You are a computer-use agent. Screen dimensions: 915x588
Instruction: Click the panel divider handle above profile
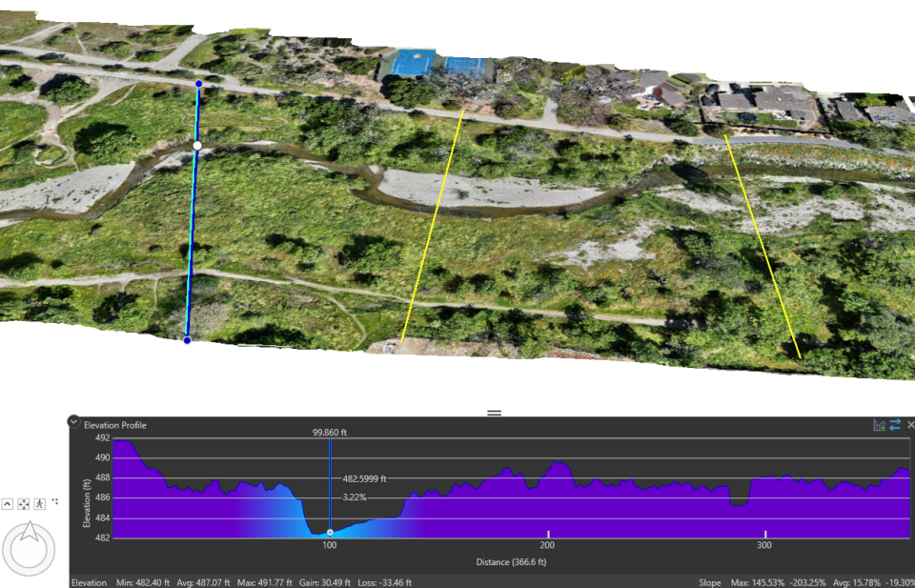(x=494, y=413)
